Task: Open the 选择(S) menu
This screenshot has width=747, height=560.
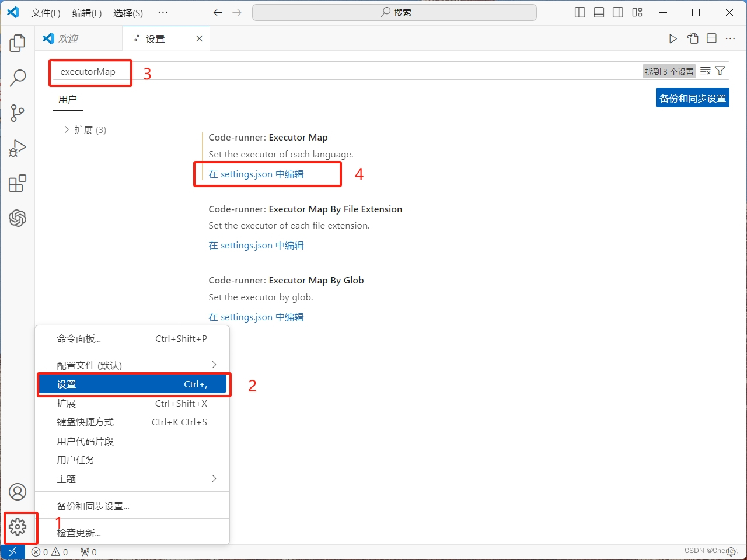Action: coord(128,13)
